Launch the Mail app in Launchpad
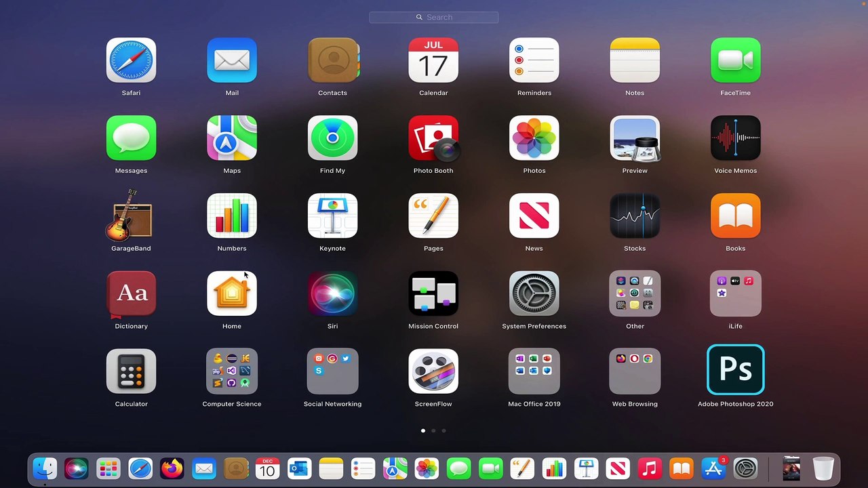This screenshot has height=488, width=868. [232, 60]
